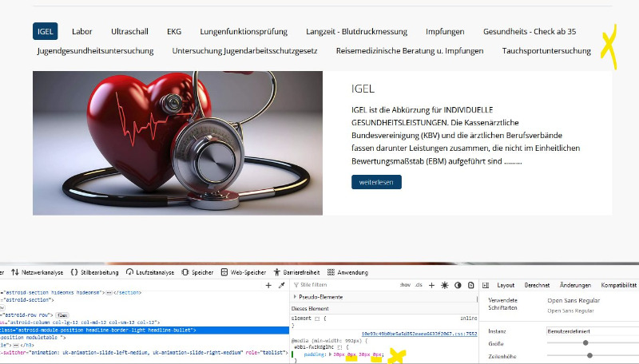Click the Dieses Element section header
The height and width of the screenshot is (364, 639).
tap(384, 308)
